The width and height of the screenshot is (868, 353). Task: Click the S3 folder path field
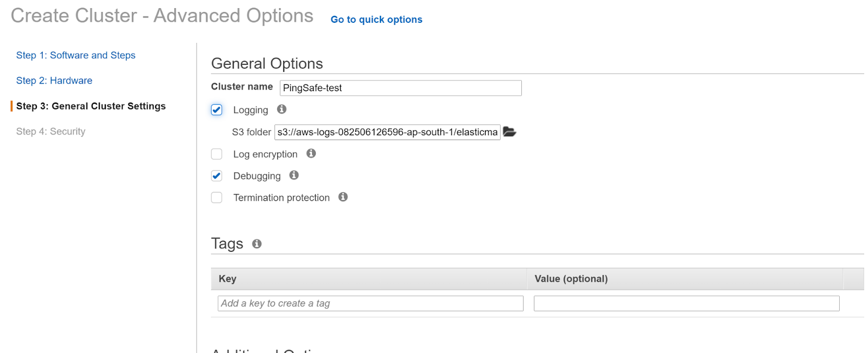point(387,133)
